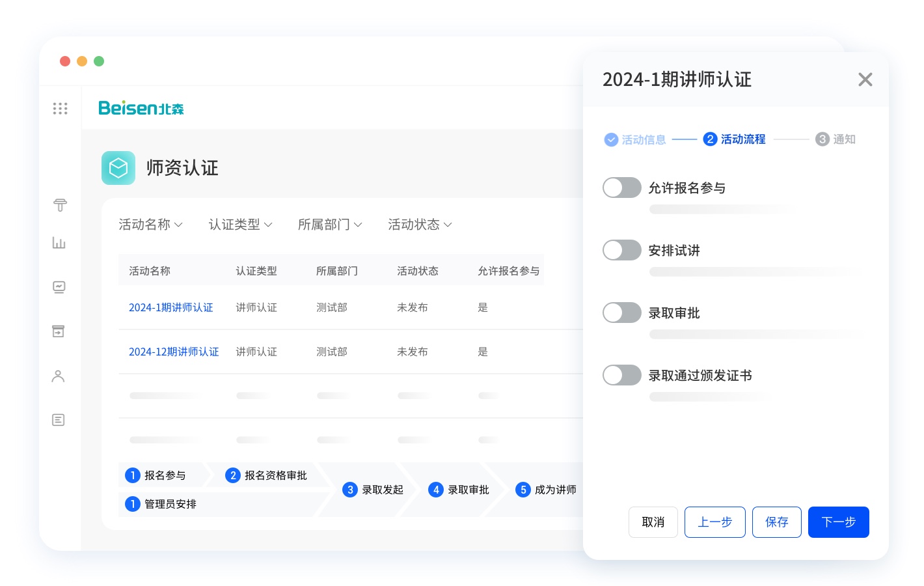Click the 下一步 button
924x586 pixels.
[838, 522]
